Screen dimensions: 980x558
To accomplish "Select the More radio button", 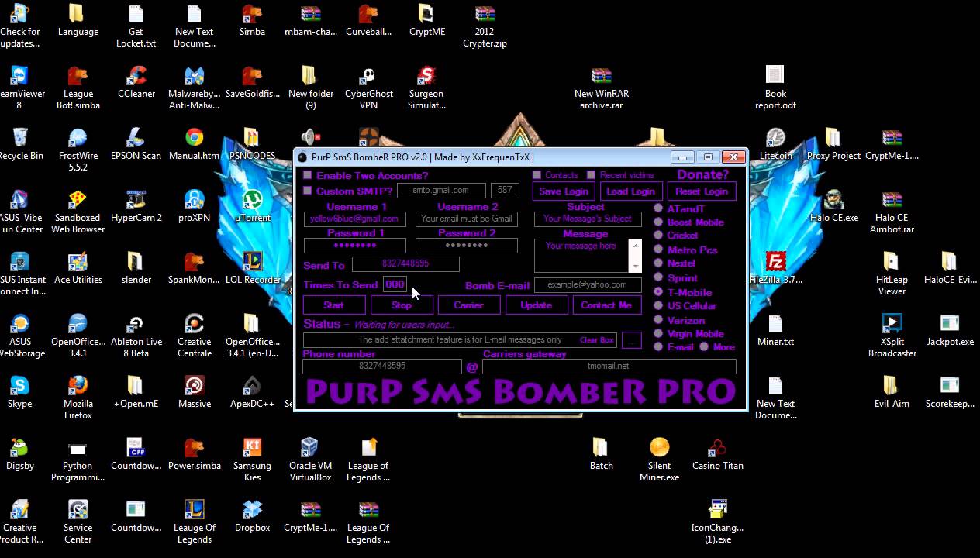I will (x=704, y=346).
